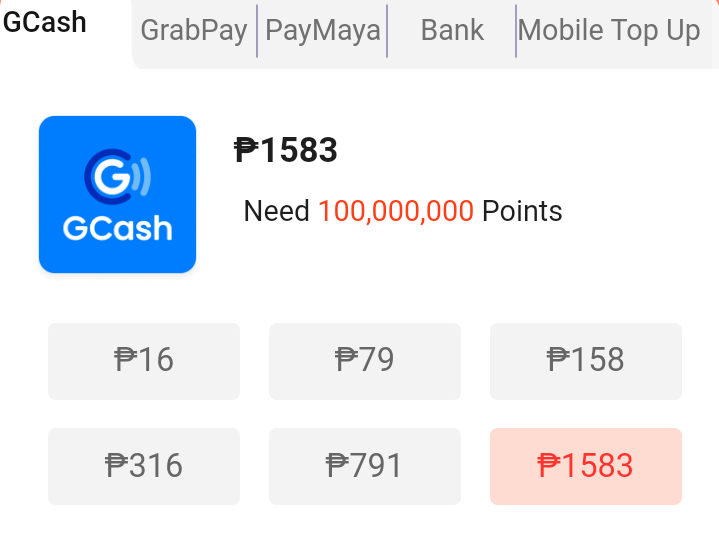Image resolution: width=719 pixels, height=557 pixels.
Task: Click the word Points after the number
Action: point(522,212)
